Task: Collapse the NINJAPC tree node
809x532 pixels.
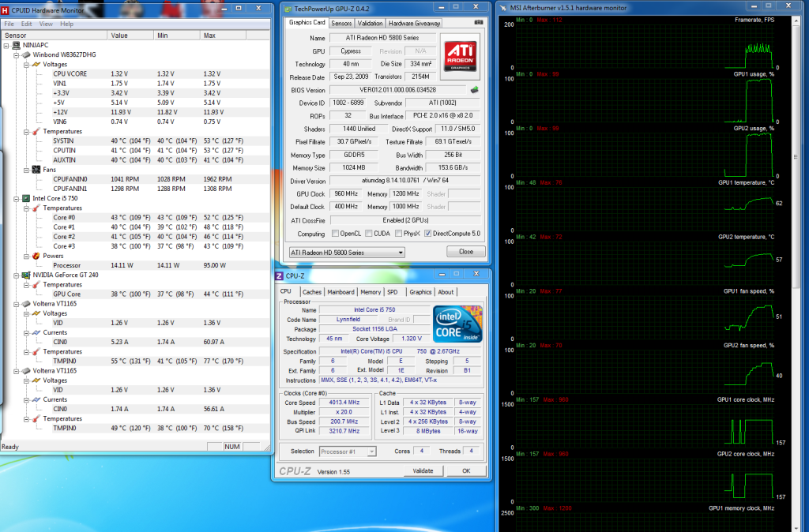Action: pyautogui.click(x=6, y=45)
